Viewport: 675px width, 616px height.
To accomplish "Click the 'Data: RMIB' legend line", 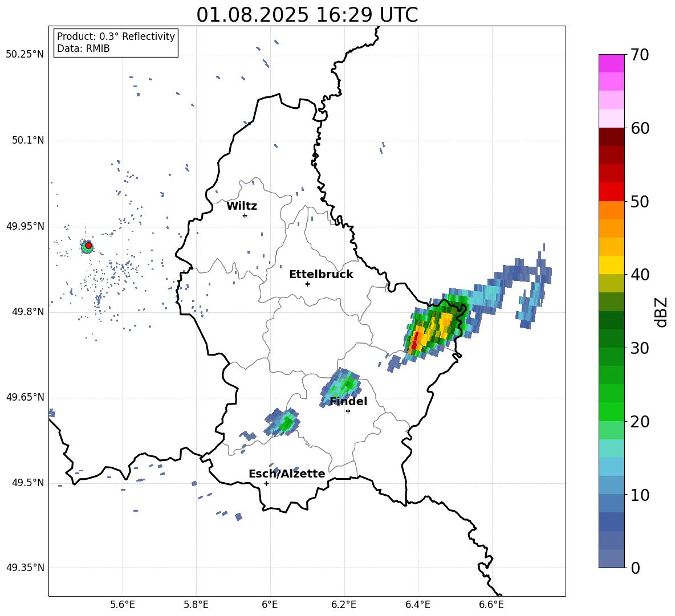I will pyautogui.click(x=83, y=48).
